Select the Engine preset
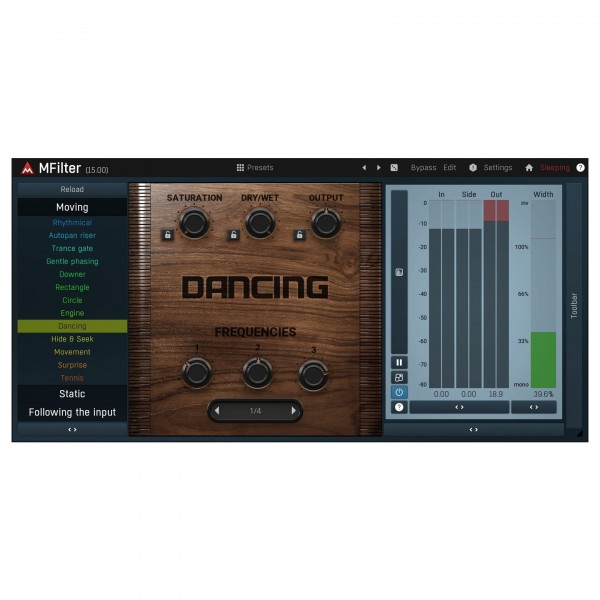The height and width of the screenshot is (600, 600). [x=72, y=313]
